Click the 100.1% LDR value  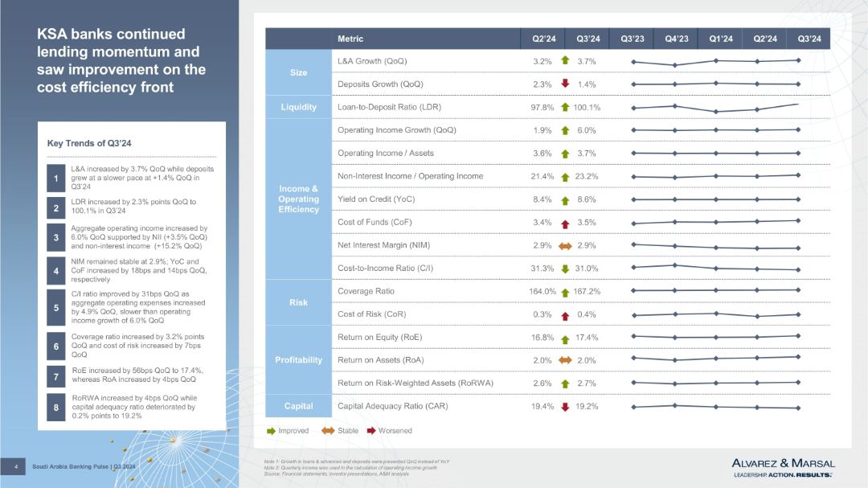pyautogui.click(x=587, y=108)
